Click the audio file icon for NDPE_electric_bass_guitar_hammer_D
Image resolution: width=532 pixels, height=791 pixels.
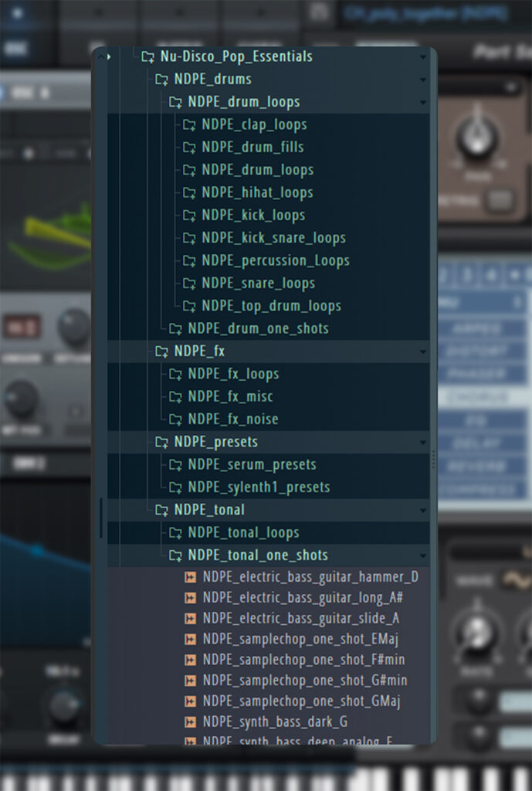tap(190, 578)
